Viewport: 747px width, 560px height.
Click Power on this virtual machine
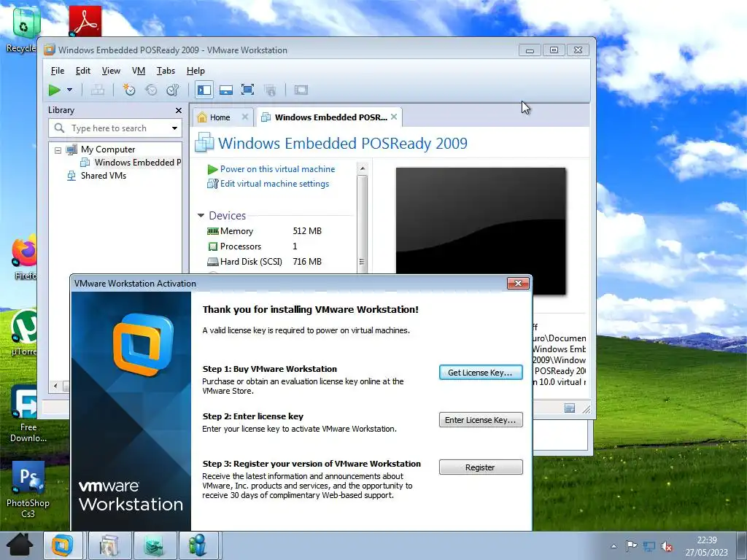(277, 169)
